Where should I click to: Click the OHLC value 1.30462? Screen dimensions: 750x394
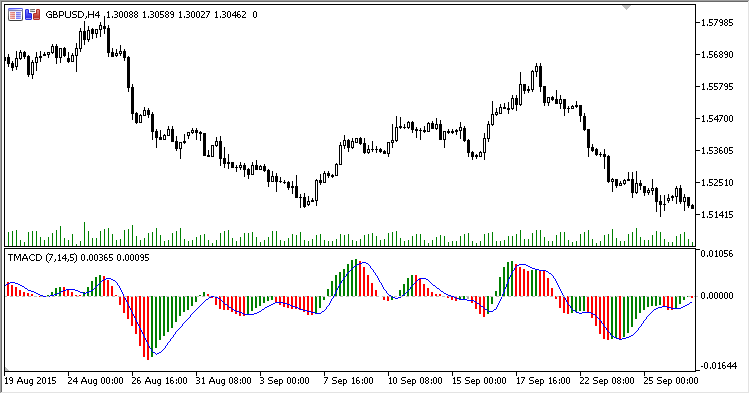click(x=230, y=15)
